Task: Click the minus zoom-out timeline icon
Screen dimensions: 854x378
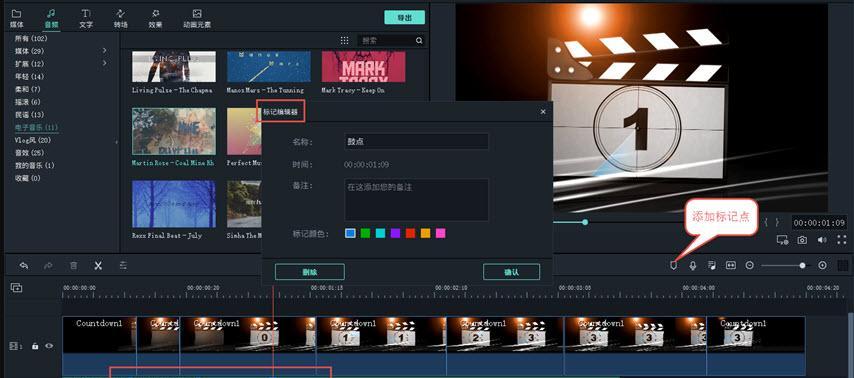Action: [x=749, y=265]
